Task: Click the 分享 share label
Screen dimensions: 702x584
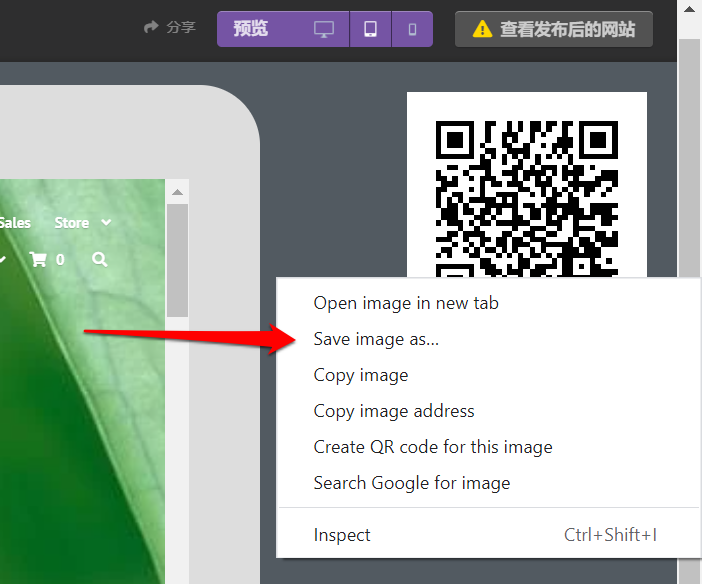Action: click(181, 28)
